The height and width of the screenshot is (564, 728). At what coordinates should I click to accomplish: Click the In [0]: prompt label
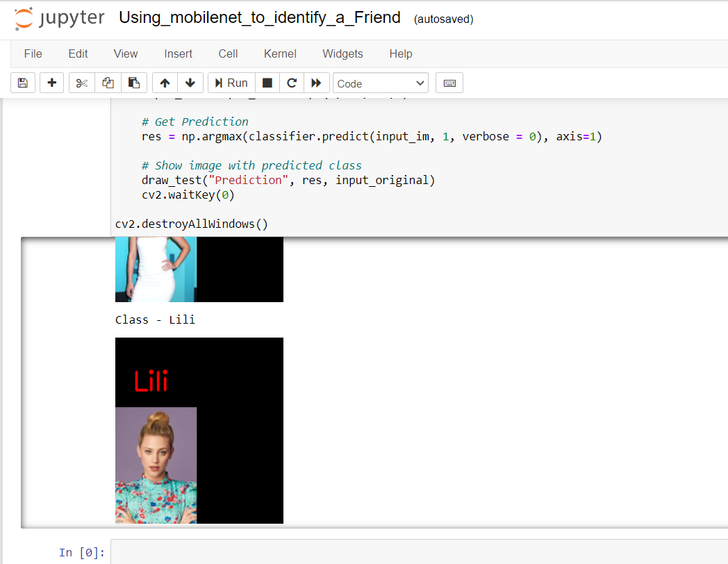click(x=82, y=552)
